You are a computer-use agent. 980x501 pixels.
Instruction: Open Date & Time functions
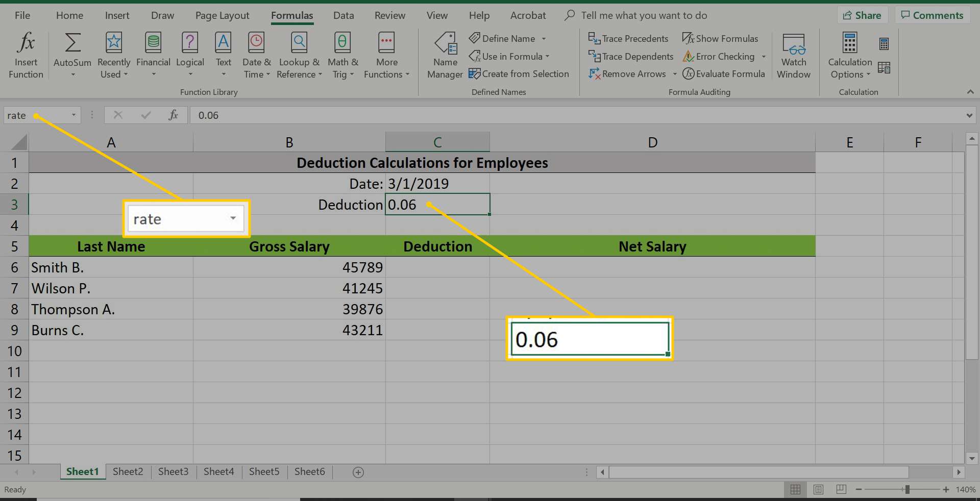256,55
